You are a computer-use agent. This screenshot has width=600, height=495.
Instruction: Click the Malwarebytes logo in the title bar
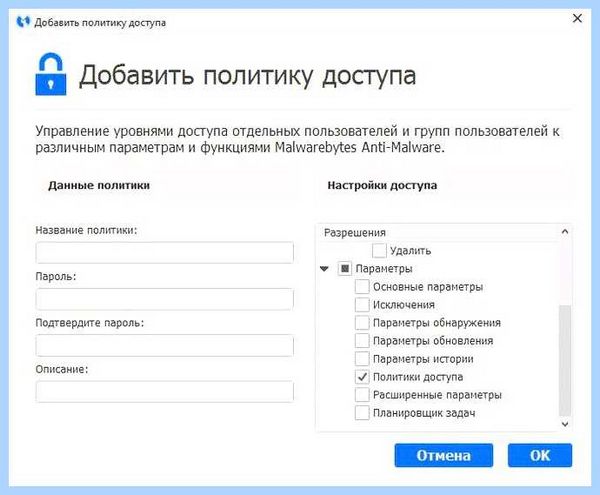tap(23, 22)
